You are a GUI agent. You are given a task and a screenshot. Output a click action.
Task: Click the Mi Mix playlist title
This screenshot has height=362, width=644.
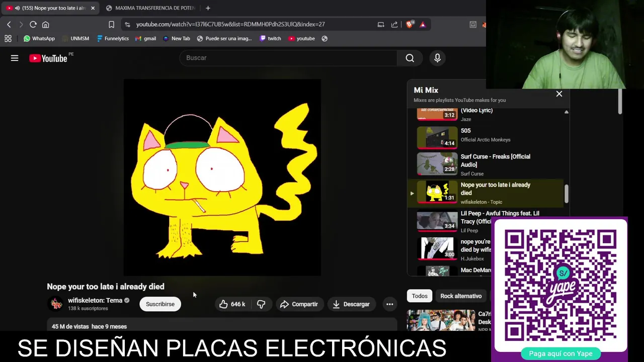coord(426,90)
